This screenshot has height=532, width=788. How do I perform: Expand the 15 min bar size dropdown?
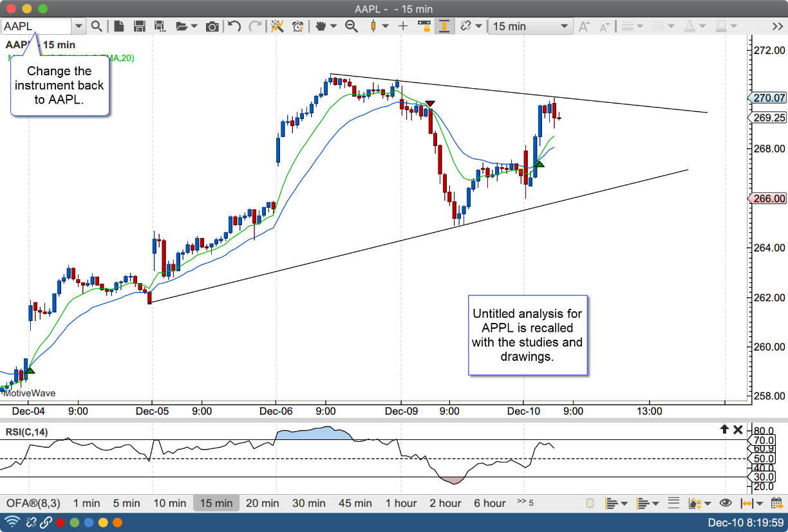tap(564, 26)
